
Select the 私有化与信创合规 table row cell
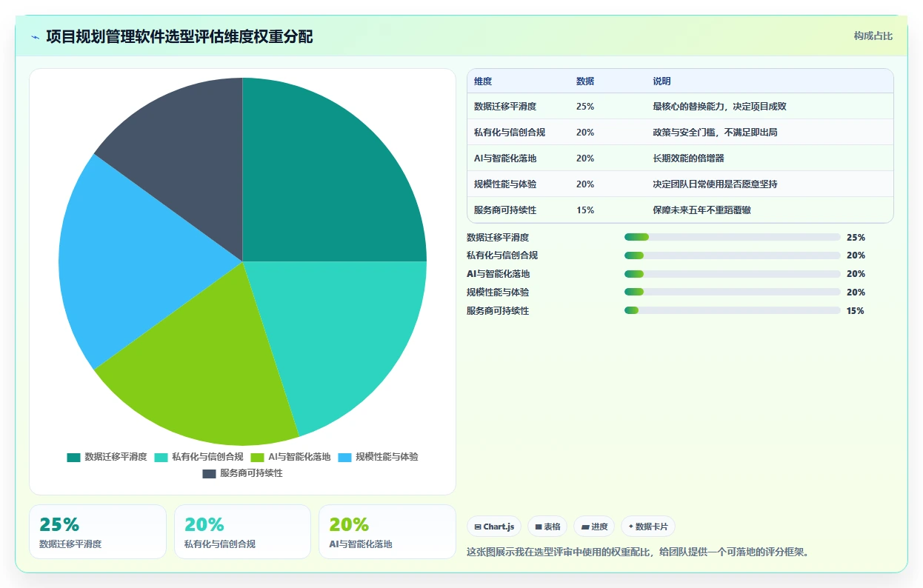tap(510, 133)
